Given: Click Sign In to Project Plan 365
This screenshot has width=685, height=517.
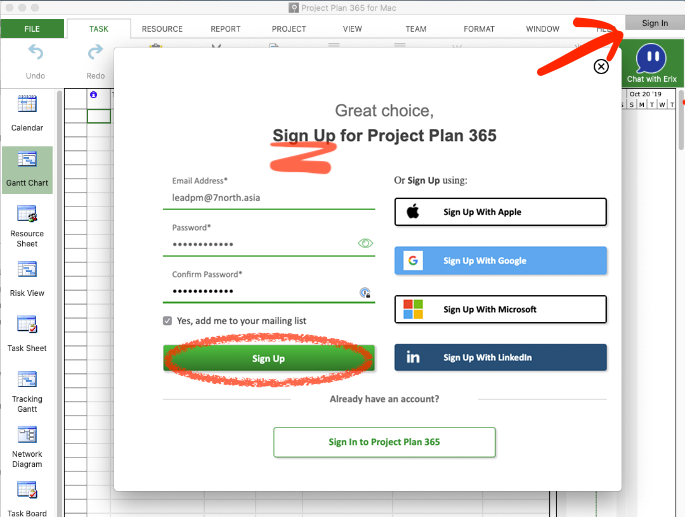Looking at the screenshot, I should pyautogui.click(x=384, y=442).
